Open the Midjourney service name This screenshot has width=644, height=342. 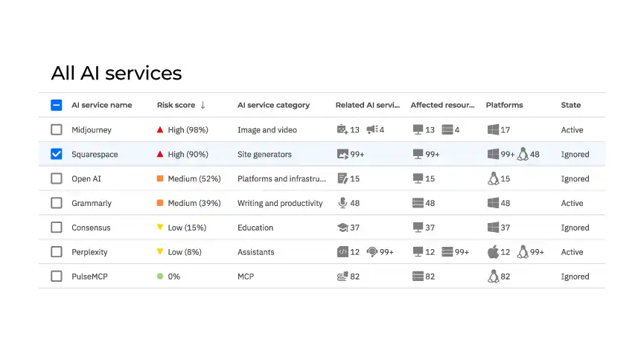tap(91, 130)
